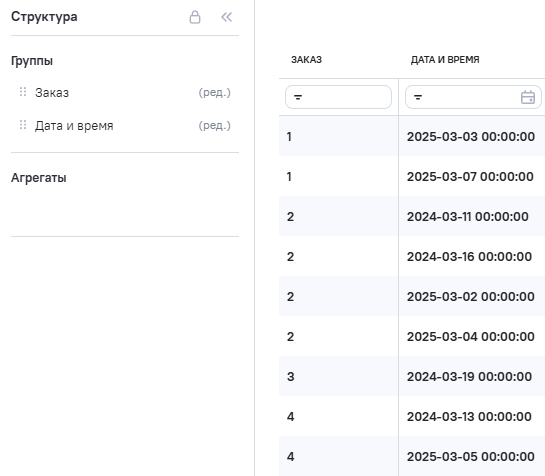Select row dated 2024-03-19 00:00:00
The width and height of the screenshot is (545, 476).
click(412, 376)
